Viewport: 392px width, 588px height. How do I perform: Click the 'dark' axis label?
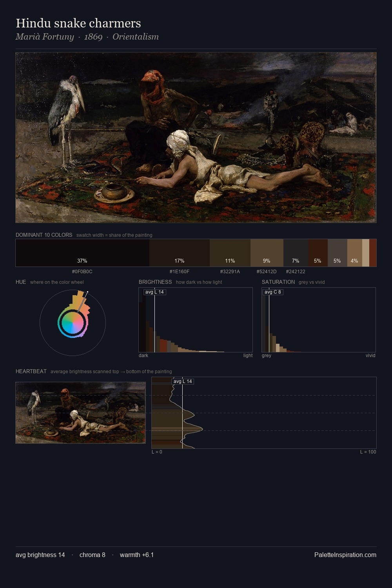click(x=143, y=356)
